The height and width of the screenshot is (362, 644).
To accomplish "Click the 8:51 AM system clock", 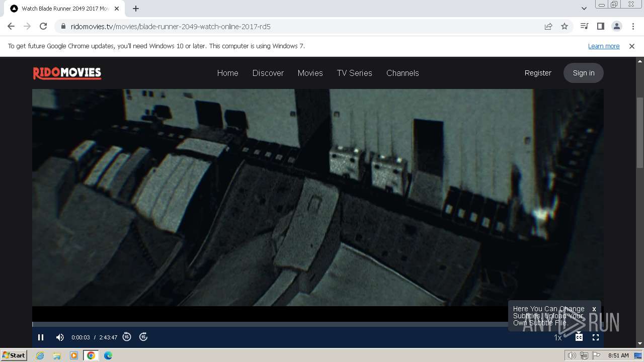I will pos(618,355).
